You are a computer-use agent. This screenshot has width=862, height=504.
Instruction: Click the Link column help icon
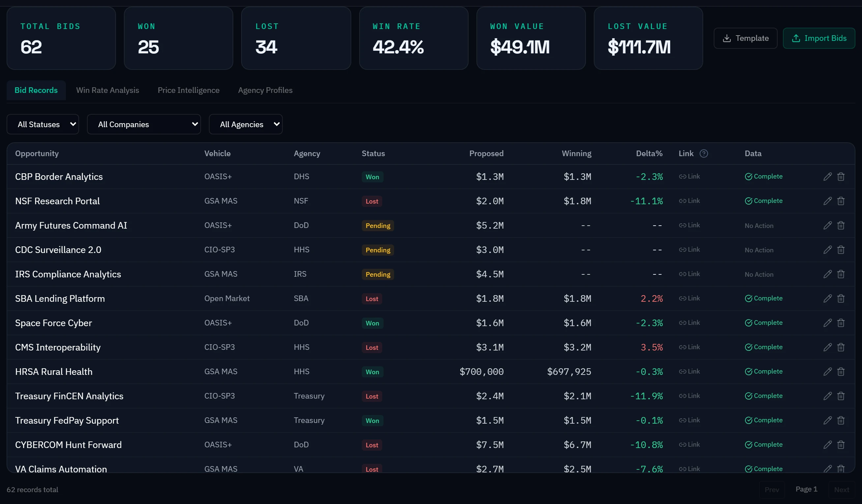pos(704,154)
